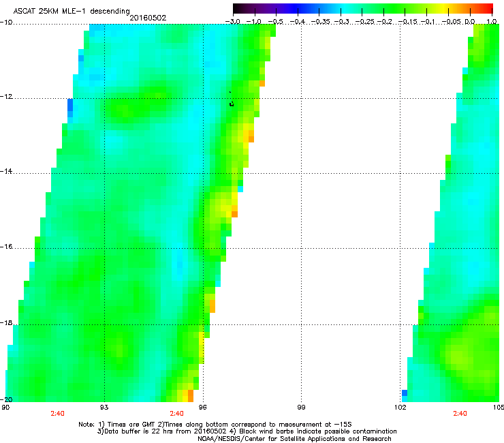Click the -0.3 color scale label
Viewport: 504px width, 443px height.
(x=341, y=22)
